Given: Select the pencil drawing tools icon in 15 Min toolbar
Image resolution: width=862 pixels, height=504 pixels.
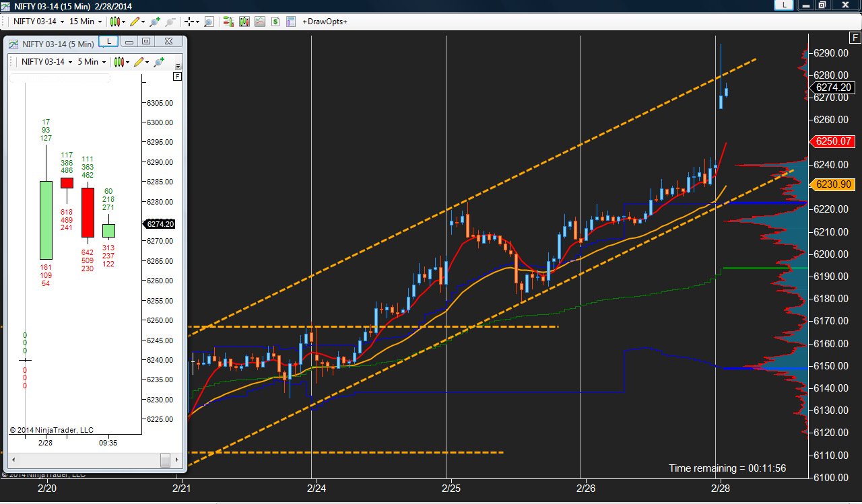Looking at the screenshot, I should click(x=135, y=22).
